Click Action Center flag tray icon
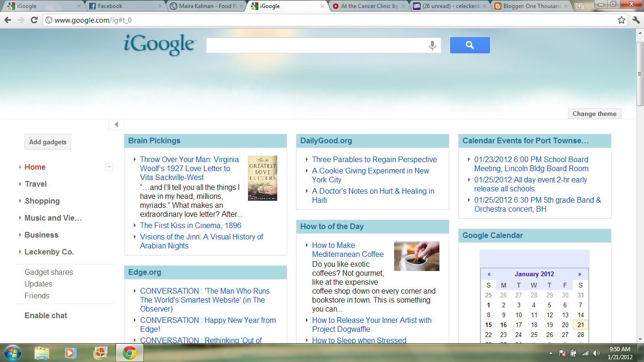Viewport: 644px width, 362px height. pos(562,353)
